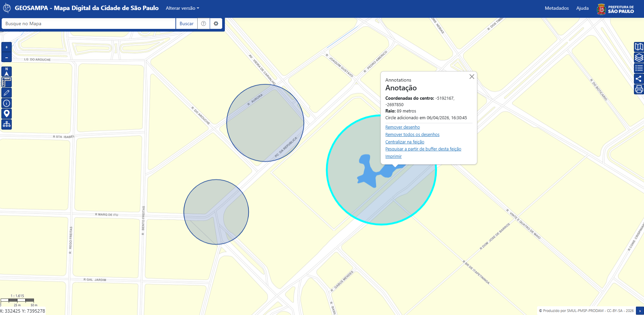Image resolution: width=644 pixels, height=315 pixels.
Task: Select the ruler measurement tool
Action: [6, 82]
